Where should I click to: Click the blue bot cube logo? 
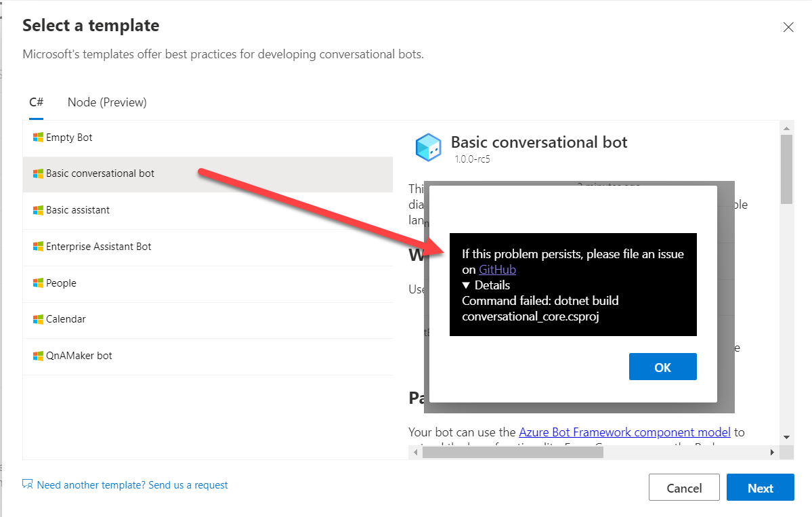point(428,146)
